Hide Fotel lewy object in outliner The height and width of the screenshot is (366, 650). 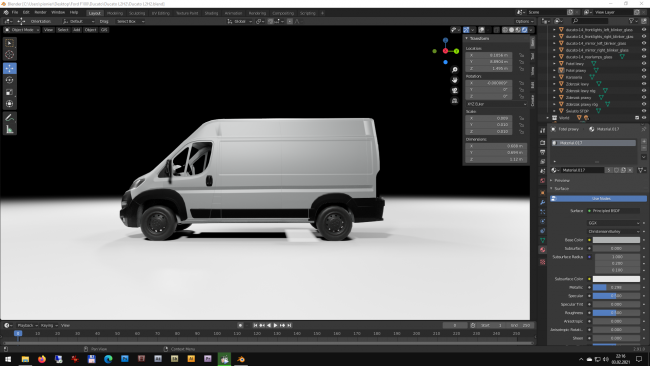click(x=644, y=63)
